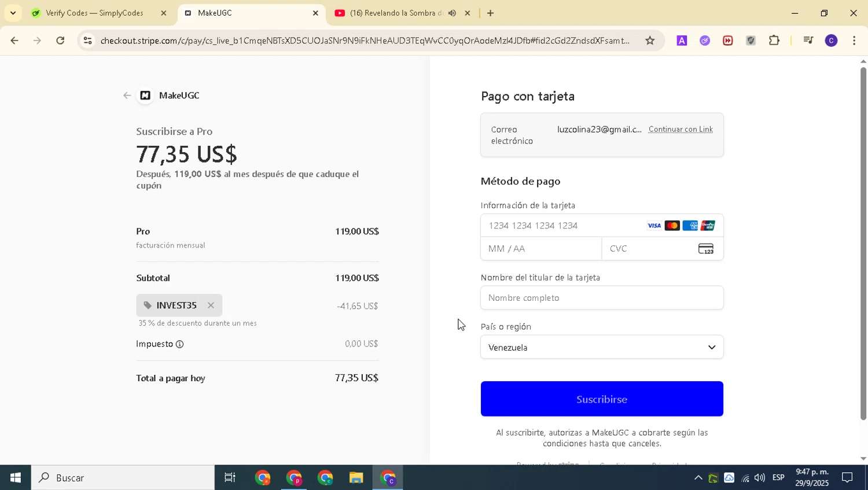
Task: Remove the INVEST35 coupon code
Action: (x=211, y=305)
